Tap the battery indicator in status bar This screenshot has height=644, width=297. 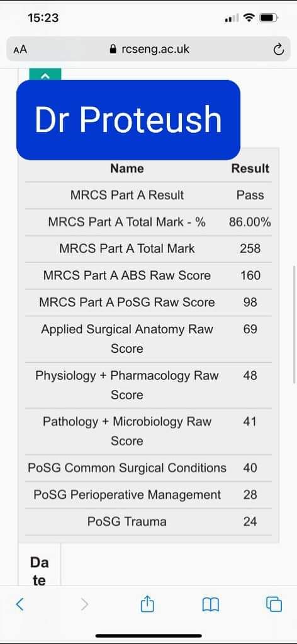pyautogui.click(x=269, y=18)
